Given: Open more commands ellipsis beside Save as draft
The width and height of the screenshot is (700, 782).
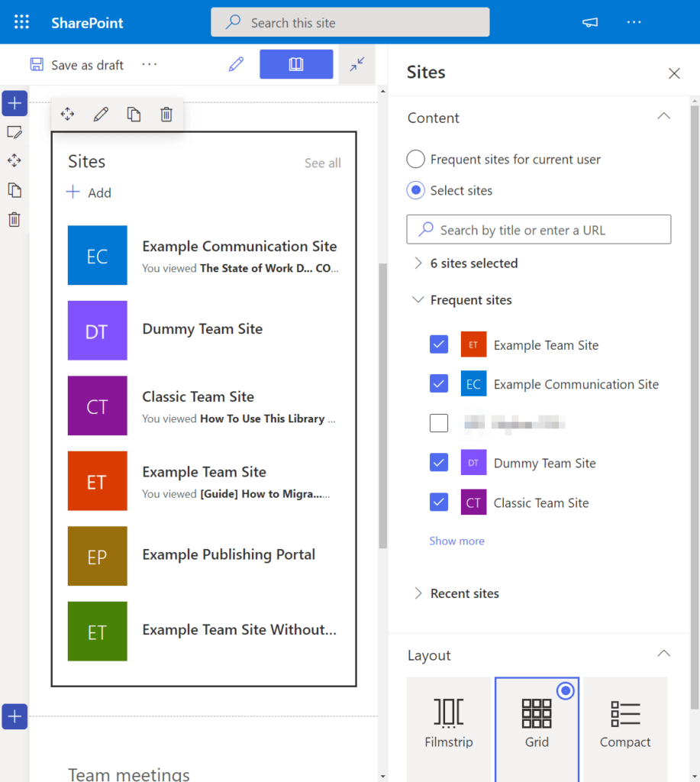Looking at the screenshot, I should [149, 64].
